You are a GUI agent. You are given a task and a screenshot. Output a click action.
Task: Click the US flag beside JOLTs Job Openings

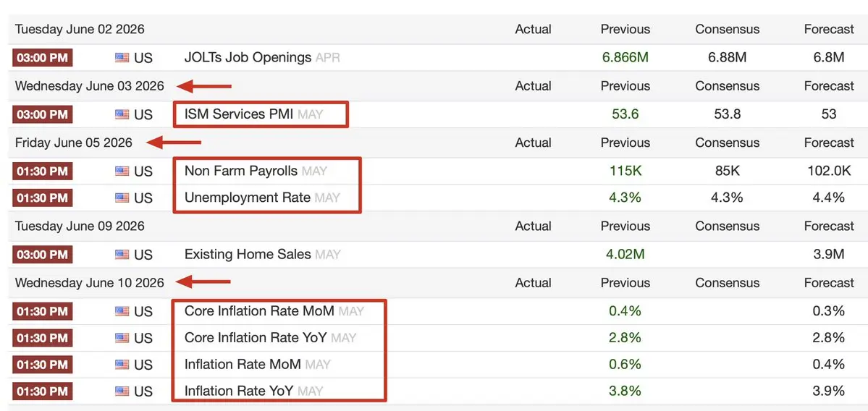(x=122, y=58)
